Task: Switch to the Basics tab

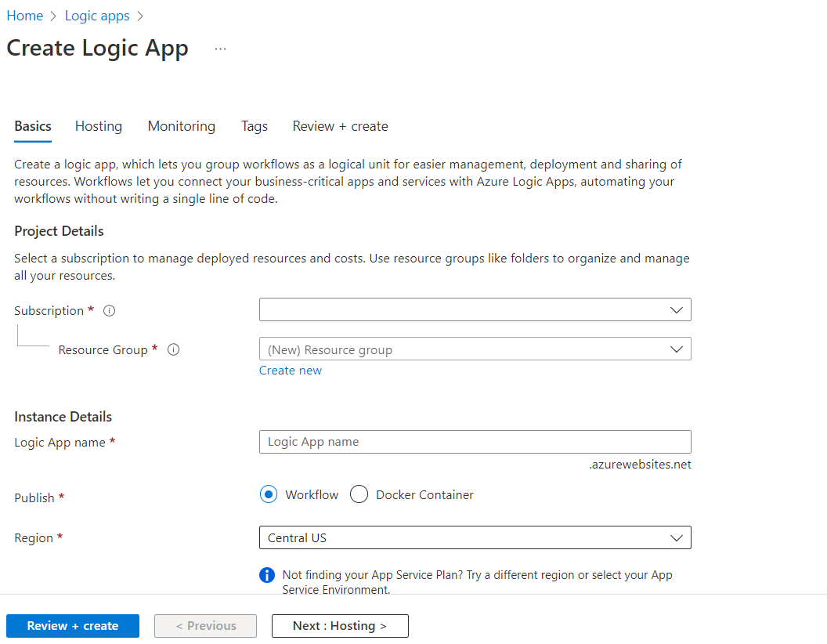Action: pyautogui.click(x=33, y=127)
